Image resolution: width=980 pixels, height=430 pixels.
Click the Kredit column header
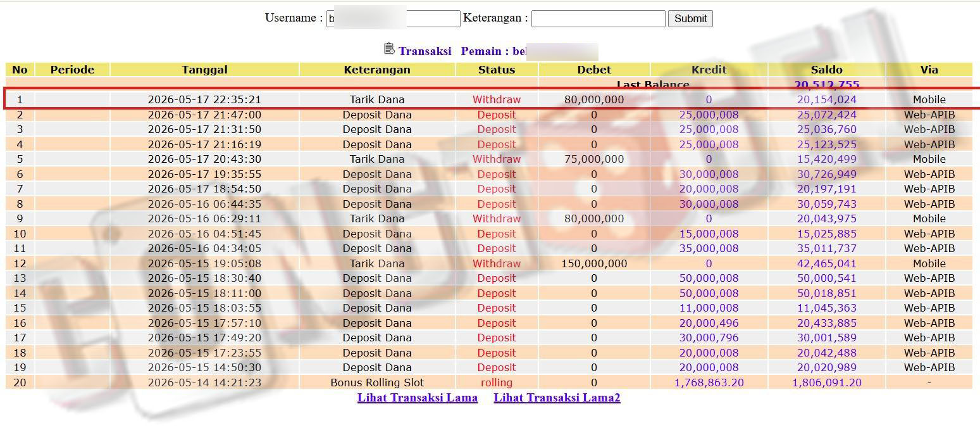tap(709, 70)
